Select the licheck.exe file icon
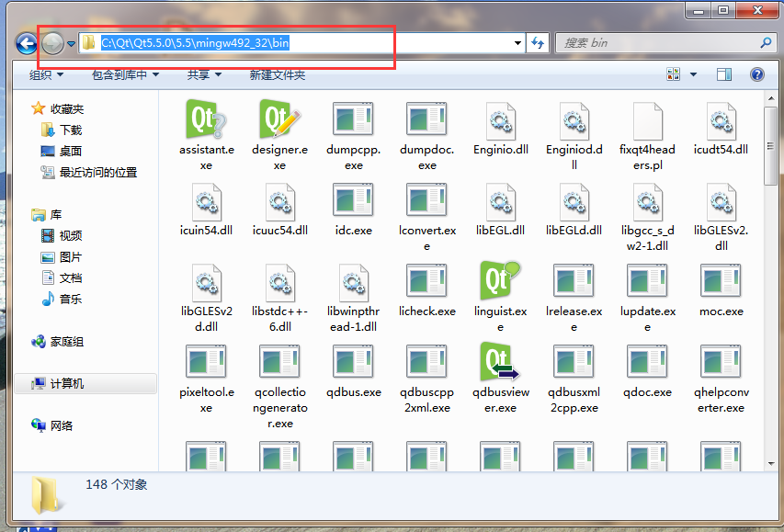Screen dimensions: 784x532 [x=426, y=281]
